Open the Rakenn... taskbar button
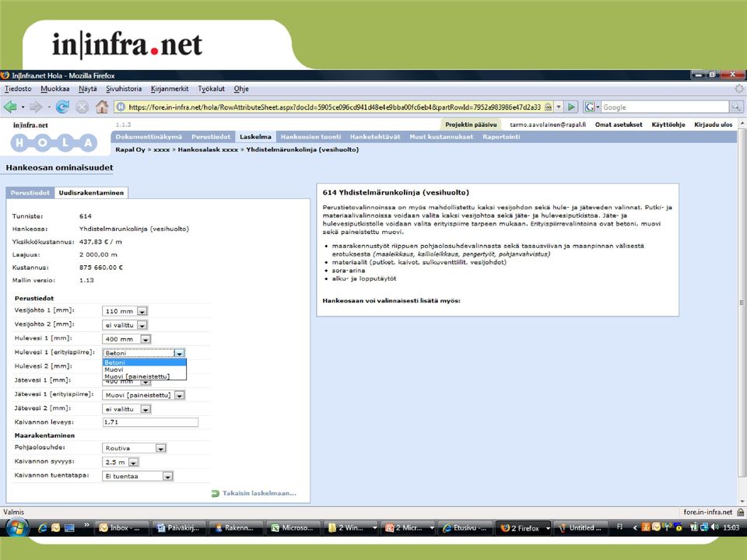 (237, 527)
